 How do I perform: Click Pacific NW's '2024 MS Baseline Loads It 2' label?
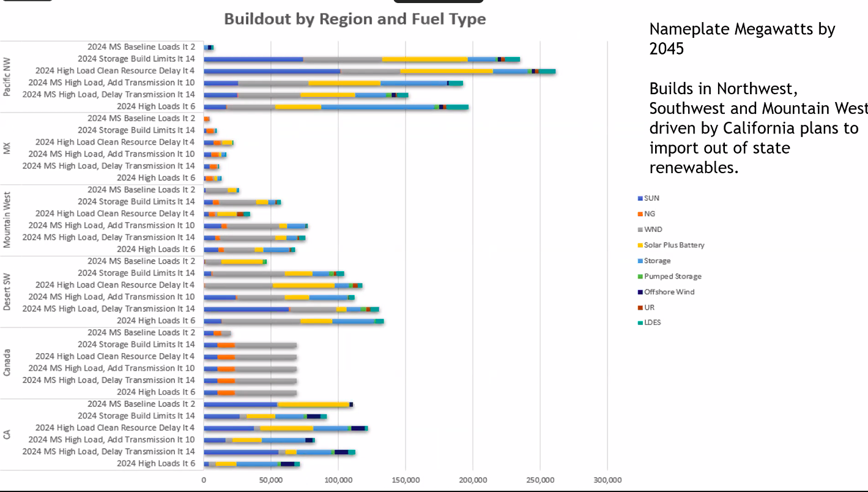(x=141, y=47)
